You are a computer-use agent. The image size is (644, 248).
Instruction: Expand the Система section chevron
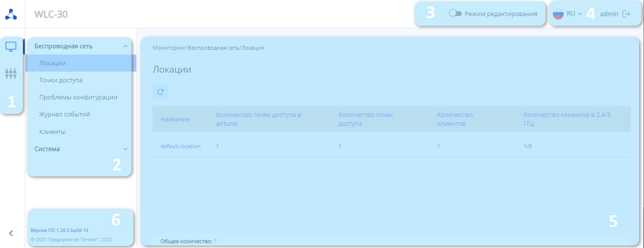125,149
